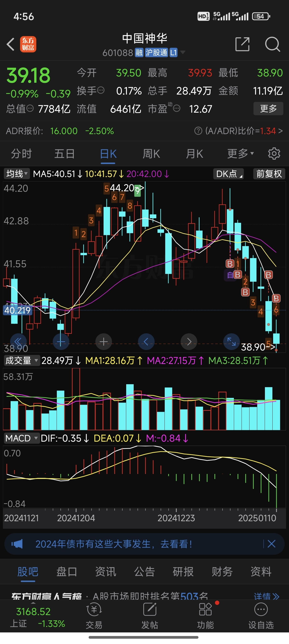
Task: Open MACD indicator dropdown
Action: [x=21, y=438]
